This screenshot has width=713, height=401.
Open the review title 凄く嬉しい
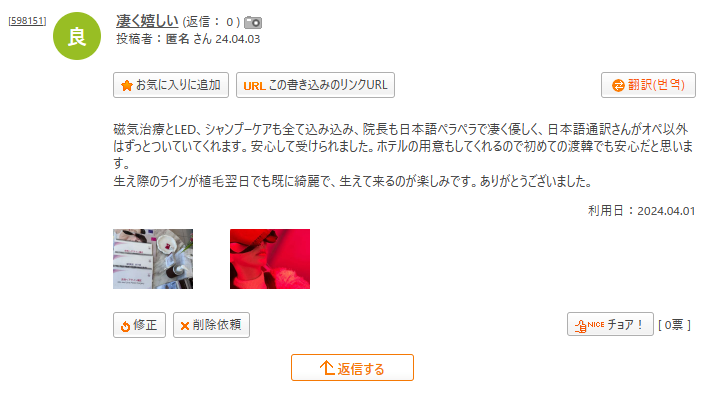(x=147, y=21)
